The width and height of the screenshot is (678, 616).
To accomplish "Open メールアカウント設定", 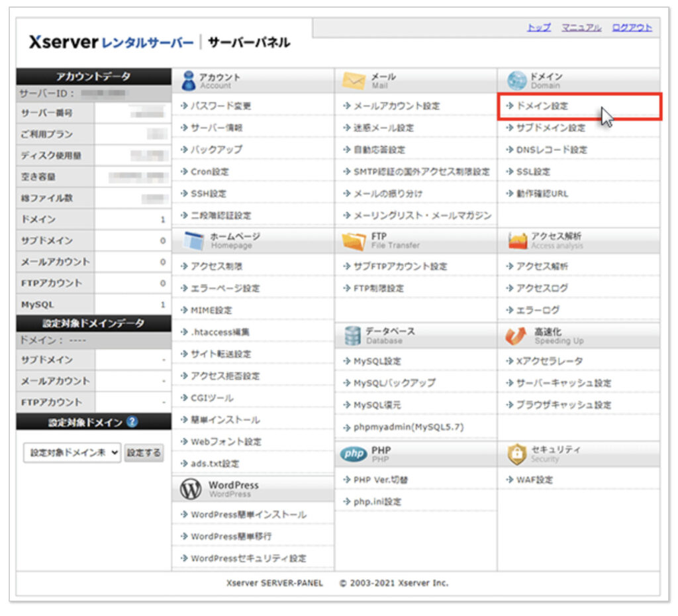I will point(397,106).
